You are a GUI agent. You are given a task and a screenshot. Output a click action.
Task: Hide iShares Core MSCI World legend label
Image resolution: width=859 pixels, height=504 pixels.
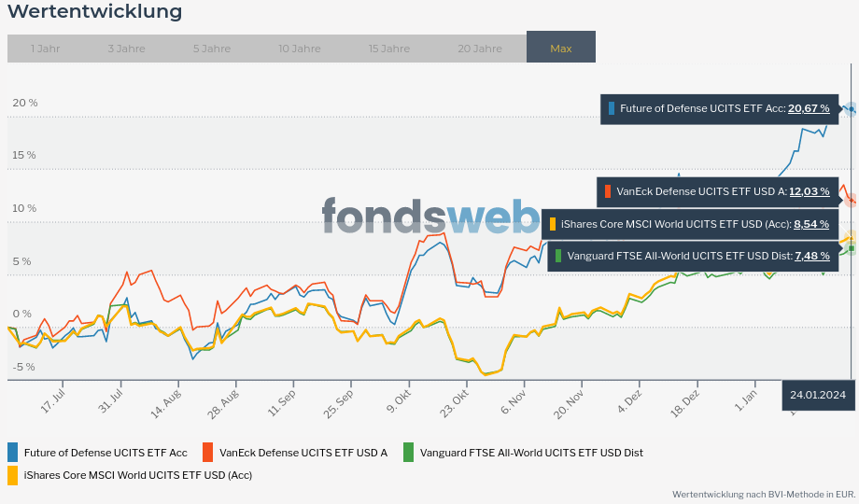point(138,475)
